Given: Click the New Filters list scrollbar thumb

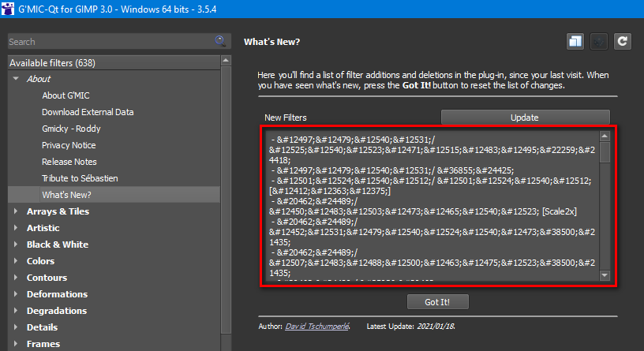Looking at the screenshot, I should (x=605, y=152).
